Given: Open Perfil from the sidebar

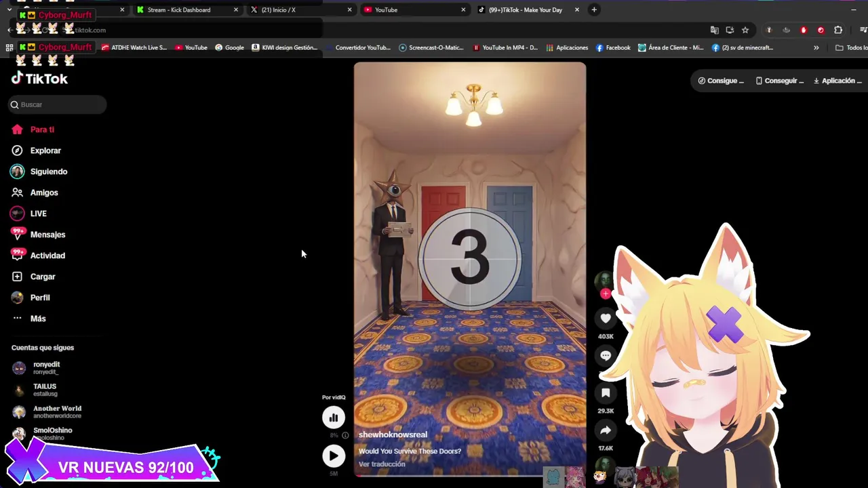Looking at the screenshot, I should click(x=31, y=298).
